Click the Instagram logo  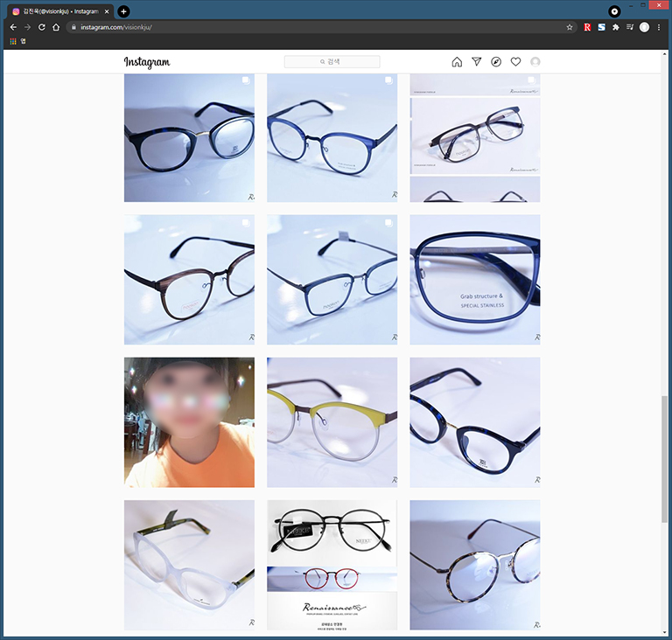click(x=147, y=62)
